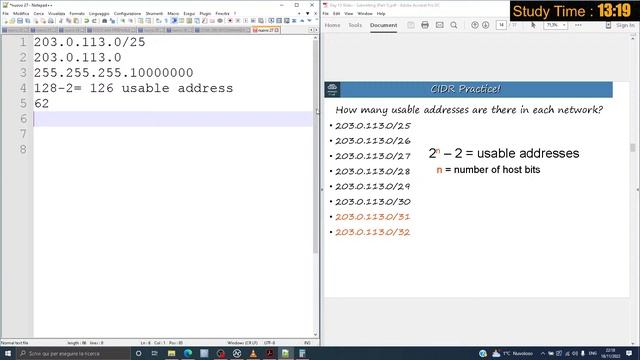This screenshot has height=360, width=640.
Task: Click the weather widget on the taskbar
Action: click(x=512, y=353)
